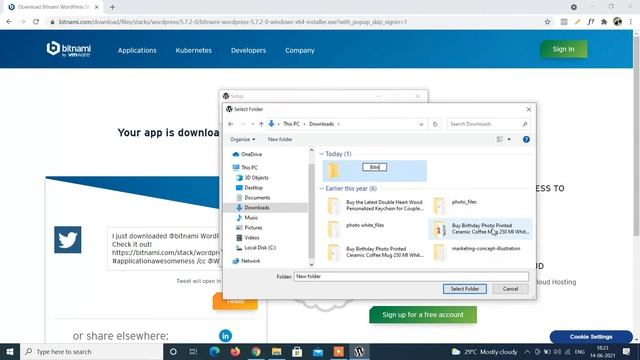Screen dimensions: 640x360
Task: Open the Organize dropdown menu
Action: (242, 140)
